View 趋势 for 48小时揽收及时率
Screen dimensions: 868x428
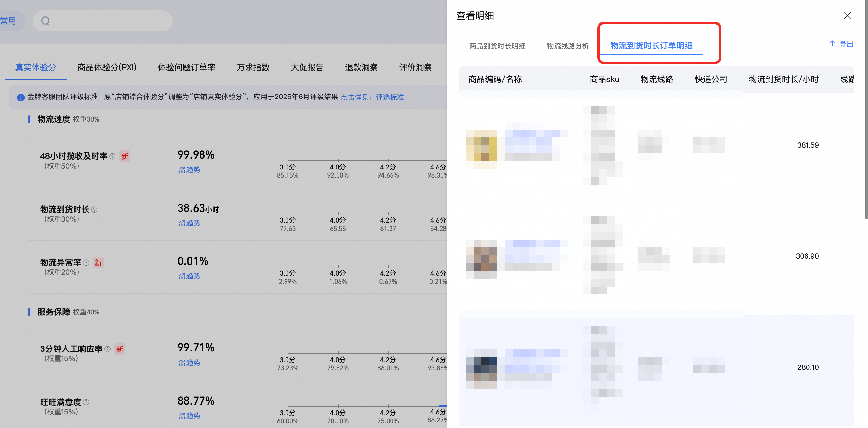[189, 170]
